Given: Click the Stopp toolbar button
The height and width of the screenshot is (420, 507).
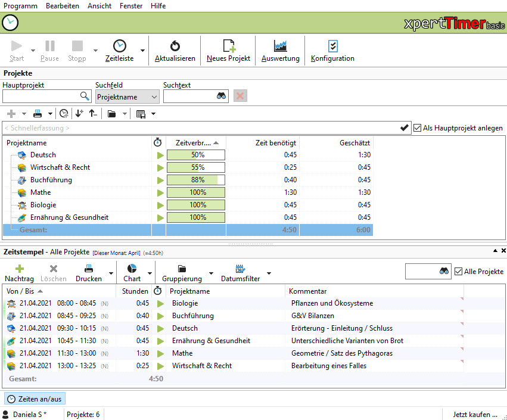Looking at the screenshot, I should (x=77, y=51).
